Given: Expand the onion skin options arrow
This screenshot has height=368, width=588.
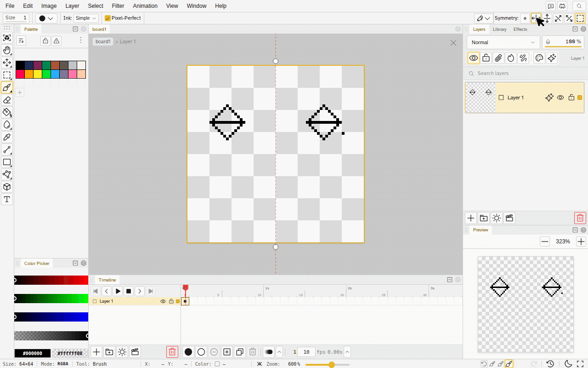Looking at the screenshot, I should click(279, 352).
